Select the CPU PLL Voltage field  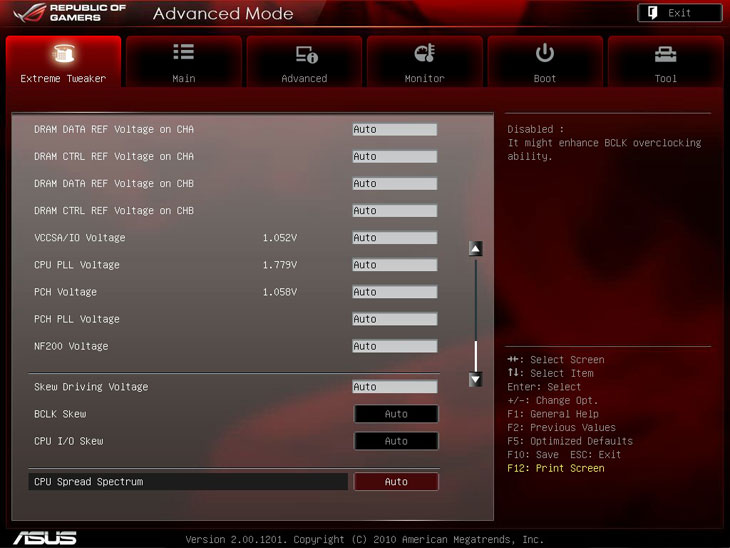pos(394,265)
